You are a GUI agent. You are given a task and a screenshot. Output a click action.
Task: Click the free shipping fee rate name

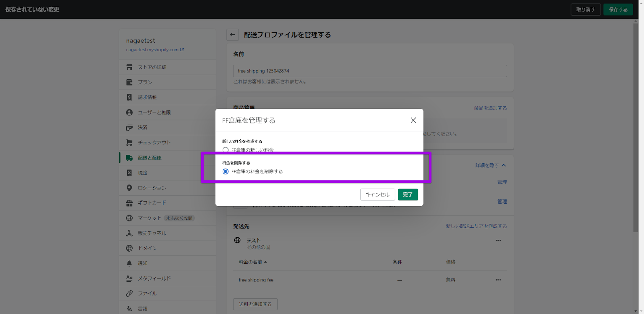pyautogui.click(x=256, y=280)
